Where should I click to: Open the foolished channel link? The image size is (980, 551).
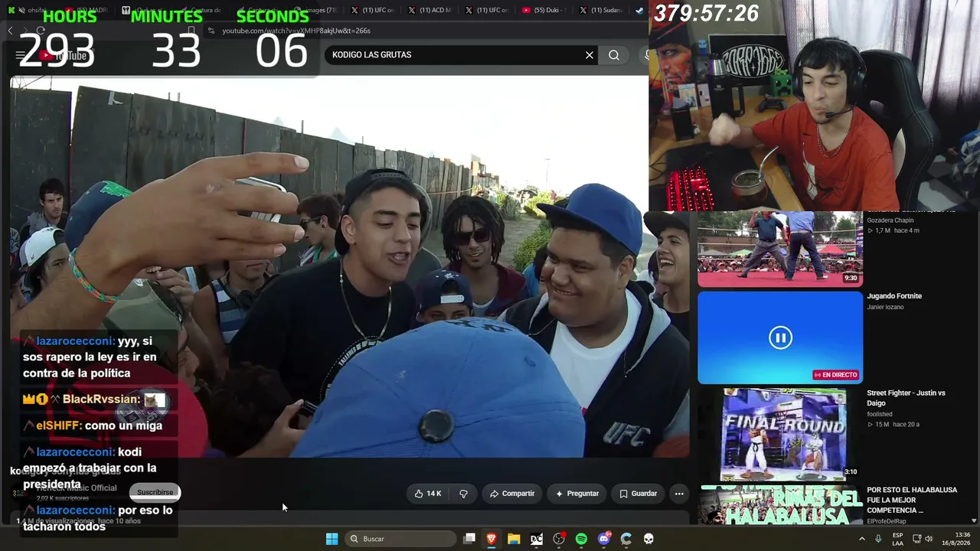880,414
